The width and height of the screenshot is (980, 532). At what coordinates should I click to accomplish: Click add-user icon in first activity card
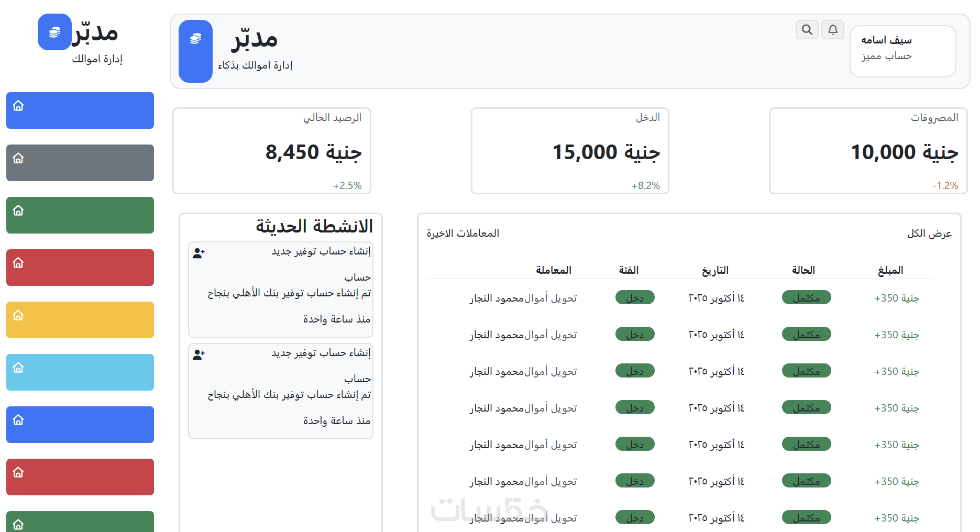199,253
